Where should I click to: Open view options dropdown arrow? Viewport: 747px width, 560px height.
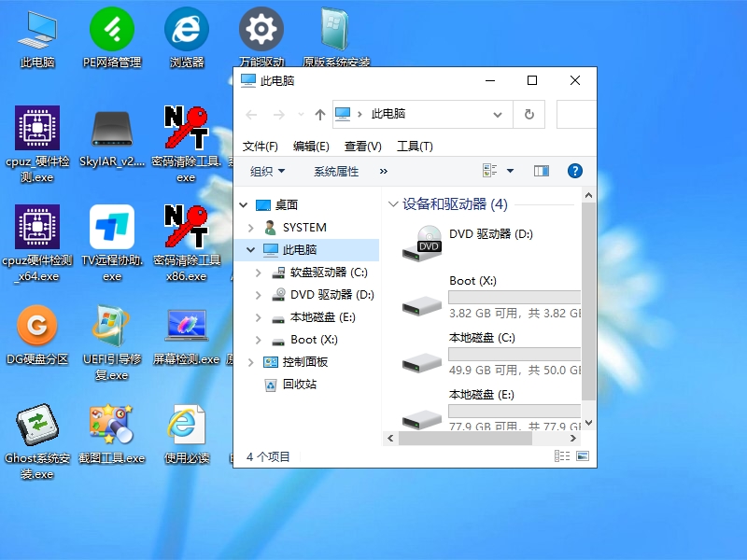[x=510, y=171]
